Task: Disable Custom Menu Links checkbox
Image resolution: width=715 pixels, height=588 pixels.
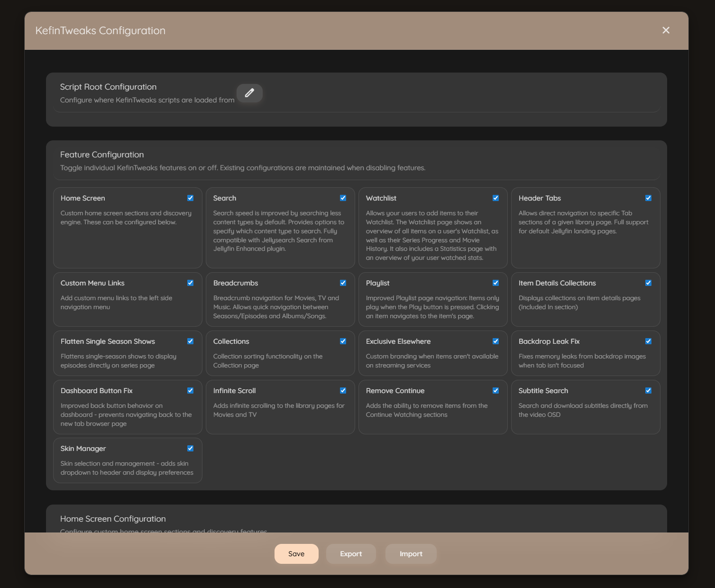Action: pyautogui.click(x=190, y=283)
